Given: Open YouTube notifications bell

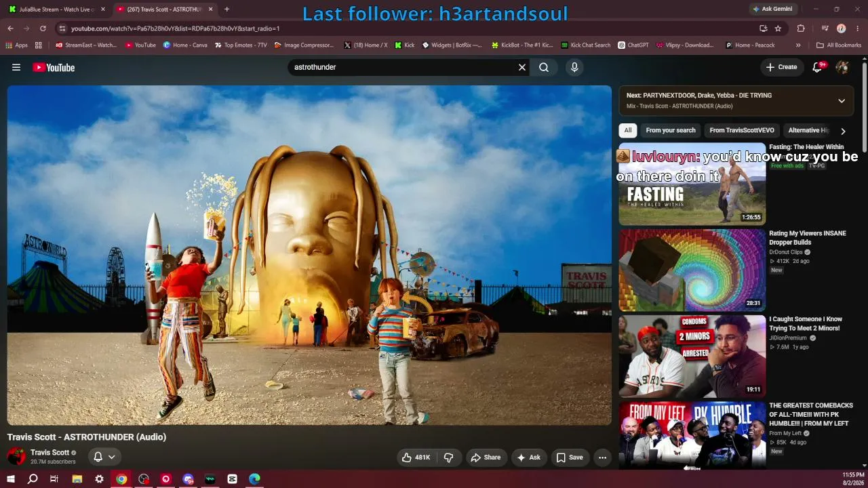Looking at the screenshot, I should (818, 67).
